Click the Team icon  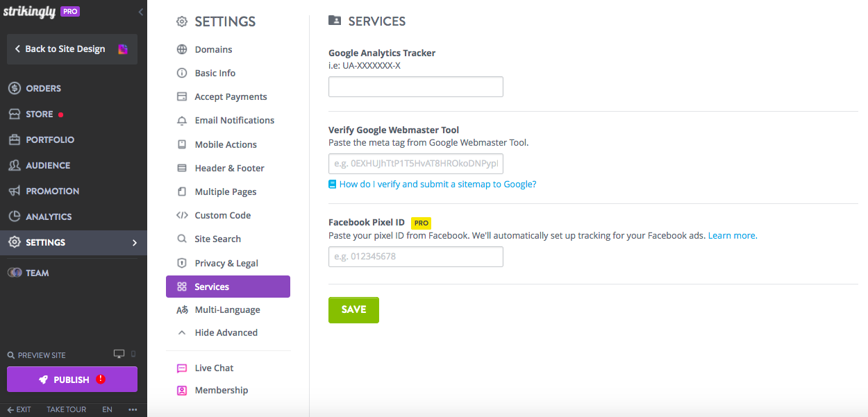click(15, 273)
